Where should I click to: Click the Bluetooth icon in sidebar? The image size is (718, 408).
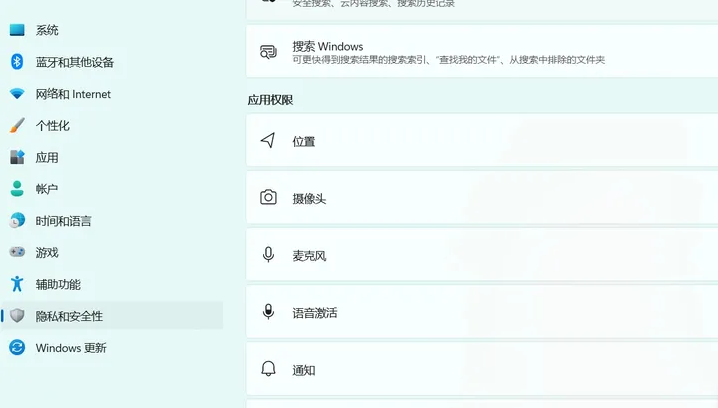pyautogui.click(x=17, y=62)
